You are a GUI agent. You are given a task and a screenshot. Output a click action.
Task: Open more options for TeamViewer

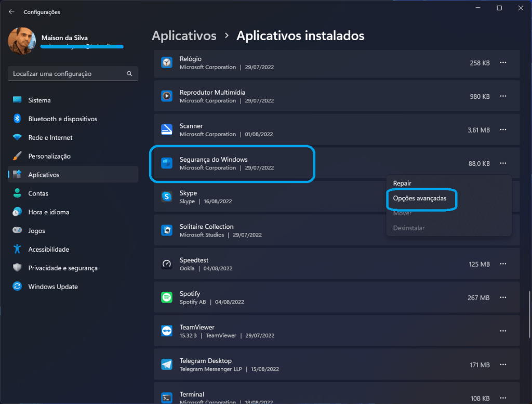[503, 331]
